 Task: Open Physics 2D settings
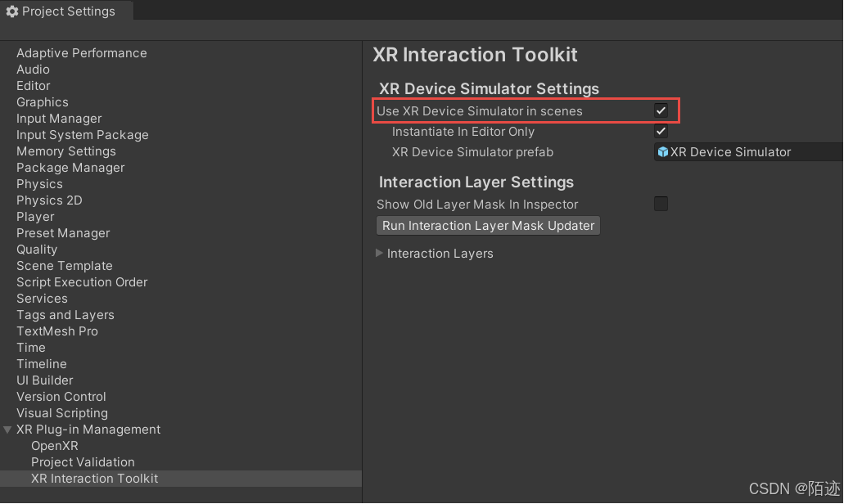(x=49, y=200)
